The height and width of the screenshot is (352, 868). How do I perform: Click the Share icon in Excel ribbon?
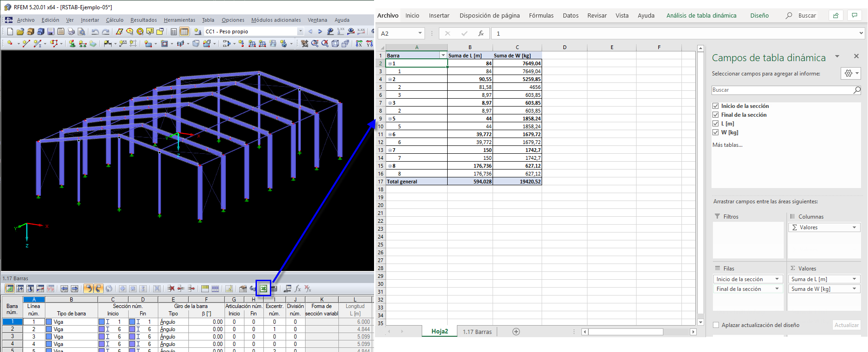click(836, 15)
